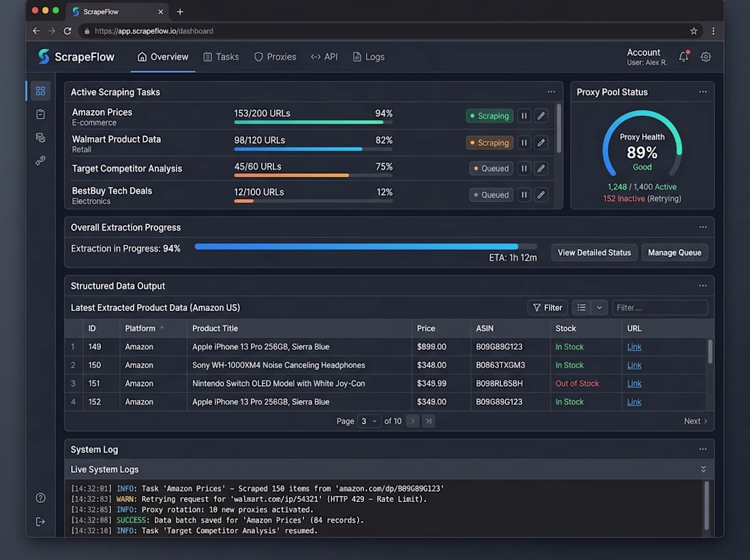Screen dimensions: 750x560
Task: Edit the BestBuy Tech Deals task
Action: (x=541, y=195)
